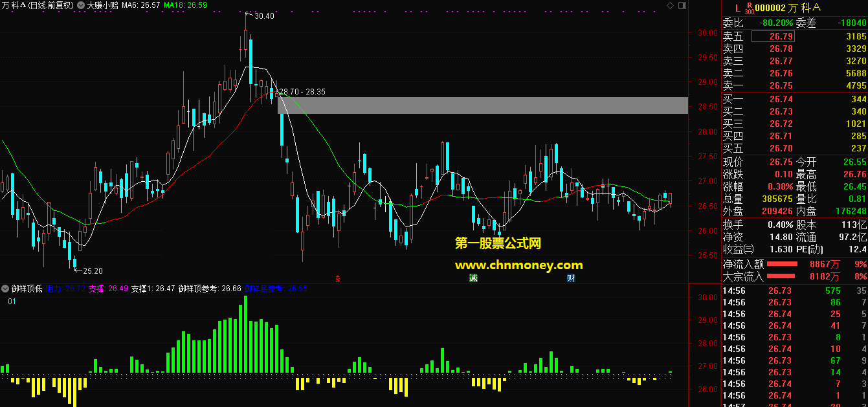
Task: Select the gray 28.70 - 28.35 gap zone
Action: 483,105
